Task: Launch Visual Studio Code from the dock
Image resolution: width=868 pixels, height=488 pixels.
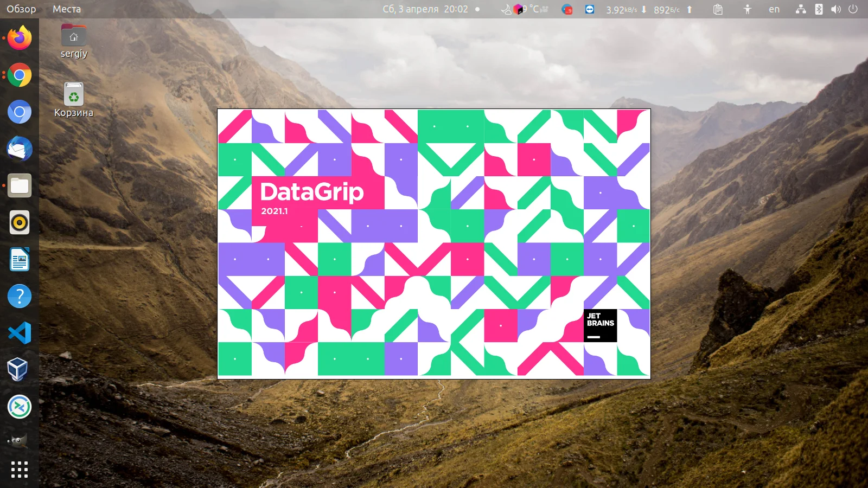Action: coord(20,333)
